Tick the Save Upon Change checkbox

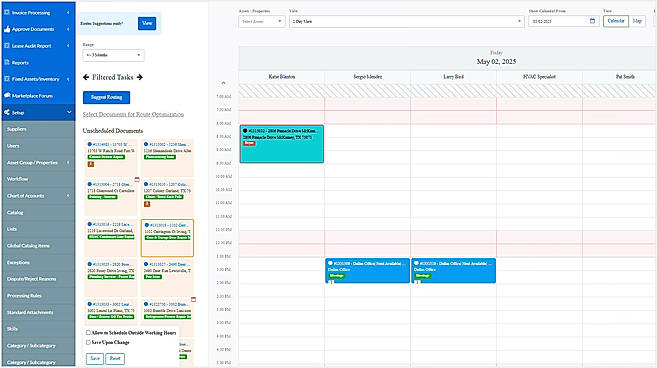pos(88,342)
